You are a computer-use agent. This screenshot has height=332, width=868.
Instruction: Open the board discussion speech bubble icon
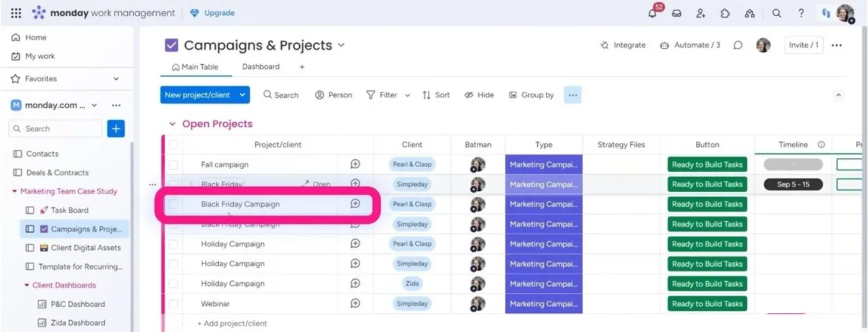pyautogui.click(x=738, y=45)
